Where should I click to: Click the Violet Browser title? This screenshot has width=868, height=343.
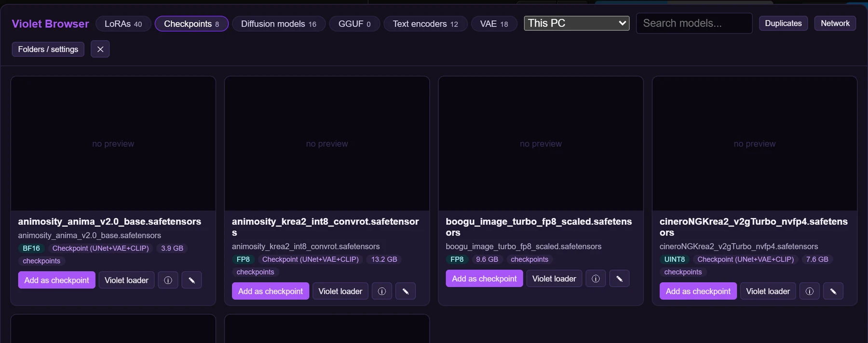[50, 24]
